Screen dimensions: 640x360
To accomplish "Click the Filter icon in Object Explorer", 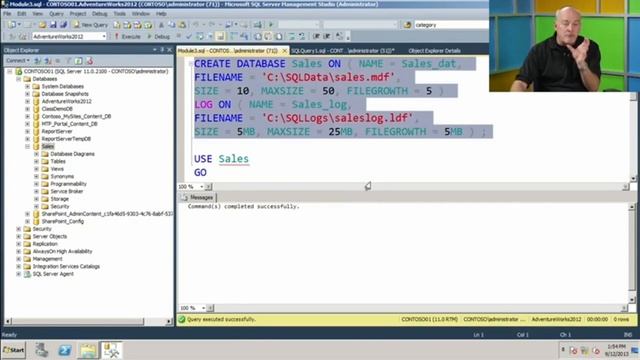I will (x=69, y=61).
